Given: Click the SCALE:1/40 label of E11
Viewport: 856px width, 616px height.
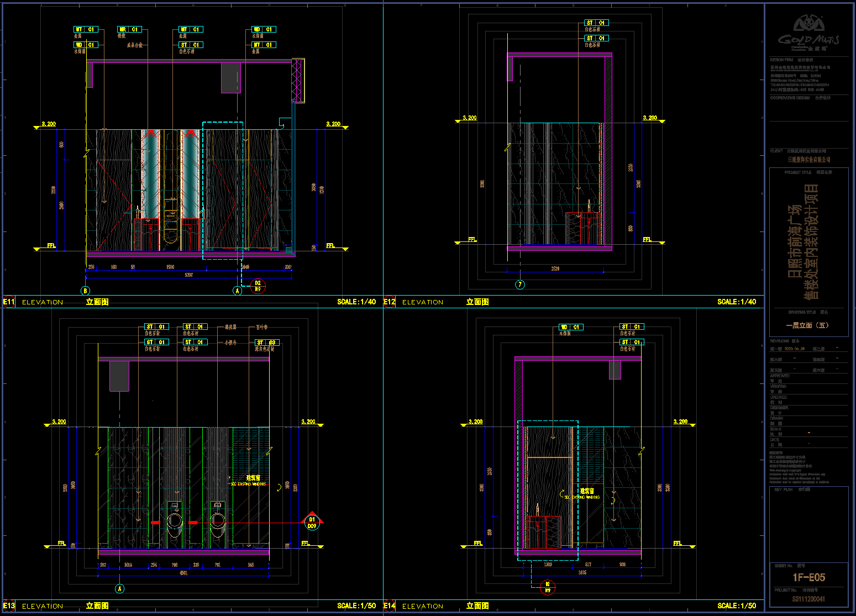Looking at the screenshot, I should [x=356, y=302].
